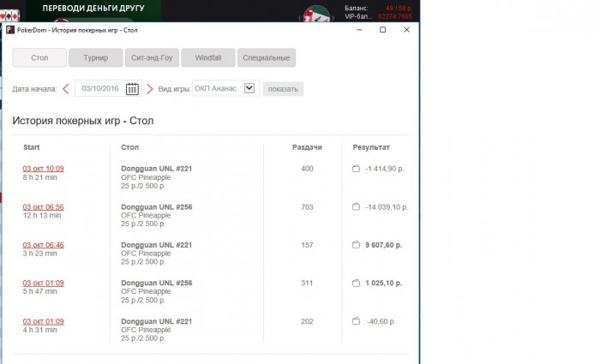600x364 pixels.
Task: Click duration text 12 h 13 min
Action: 42,215
